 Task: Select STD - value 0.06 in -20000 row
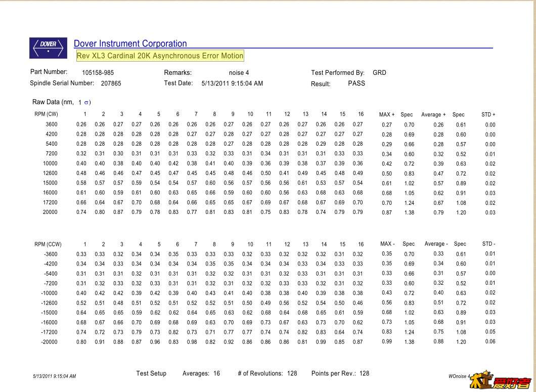tap(490, 341)
